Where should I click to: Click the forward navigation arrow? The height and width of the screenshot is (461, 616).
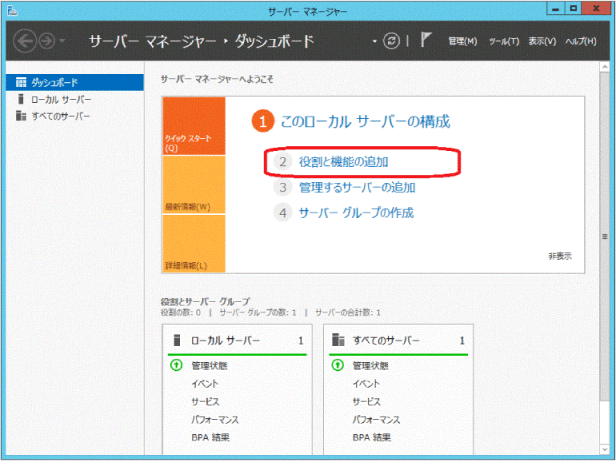pos(47,41)
